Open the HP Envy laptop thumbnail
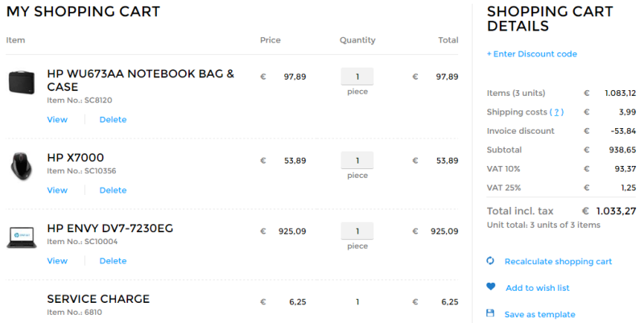644x323 pixels. coord(22,238)
